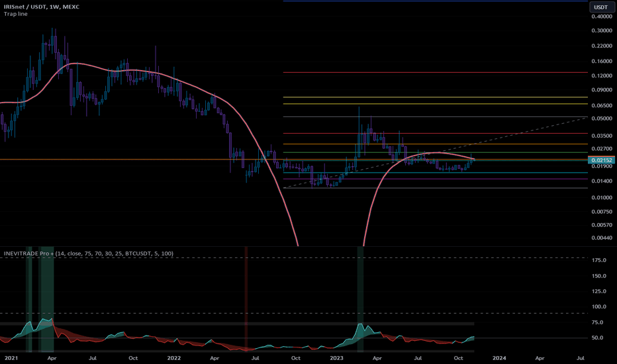This screenshot has height=364, width=617.
Task: Click the 75.0 indicator scale label
Action: 597,322
